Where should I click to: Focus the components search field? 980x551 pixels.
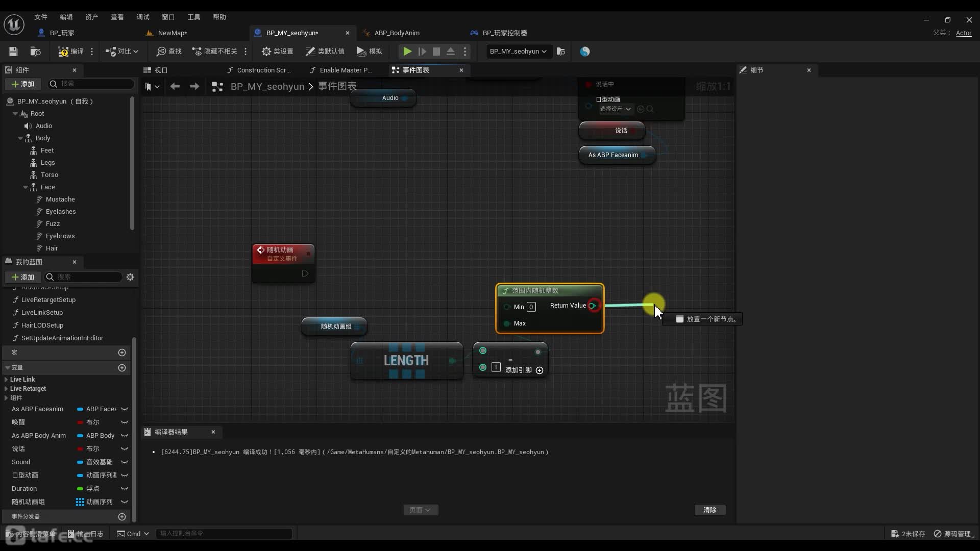pos(91,84)
